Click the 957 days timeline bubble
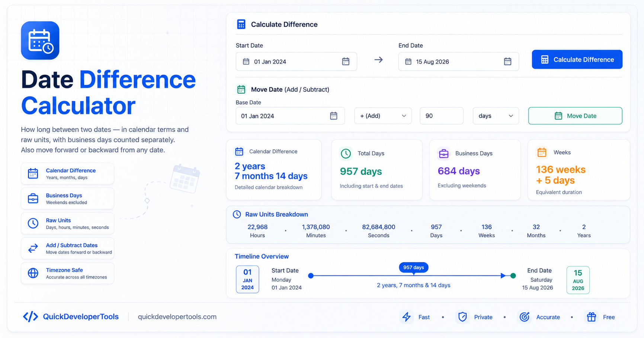 point(414,267)
